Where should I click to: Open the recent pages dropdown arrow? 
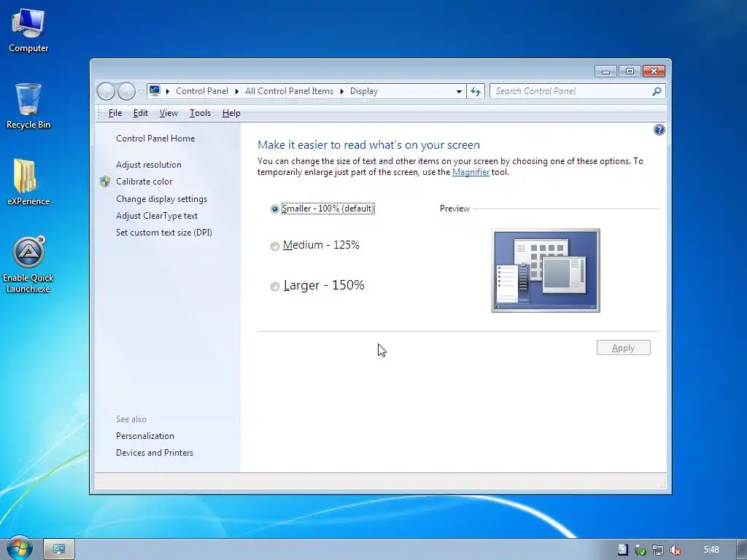point(141,91)
